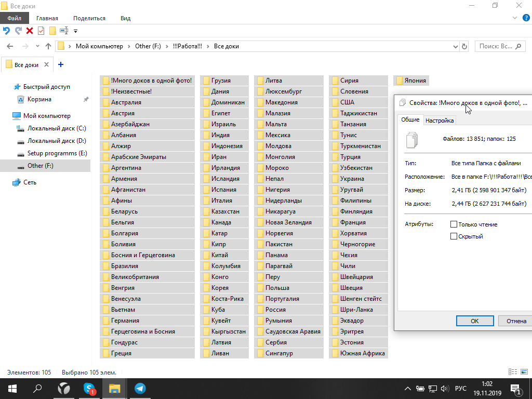This screenshot has height=399, width=532.
Task: Click 'Отмена' in the properties dialog
Action: pyautogui.click(x=516, y=321)
